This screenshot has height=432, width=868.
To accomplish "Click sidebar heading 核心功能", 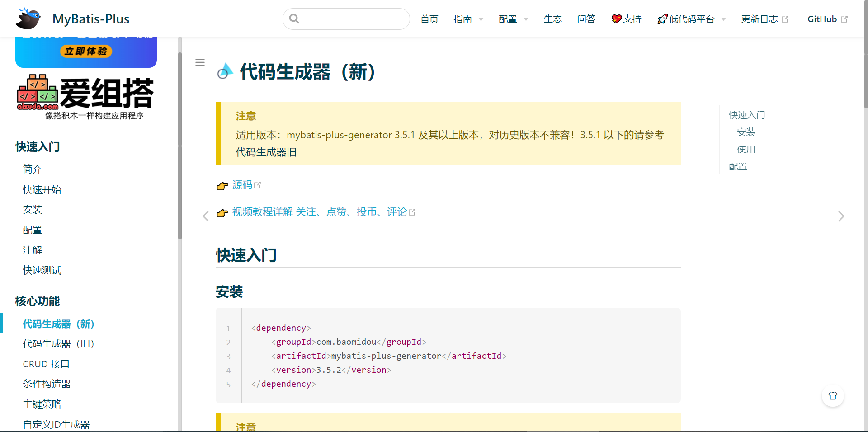I will coord(38,301).
